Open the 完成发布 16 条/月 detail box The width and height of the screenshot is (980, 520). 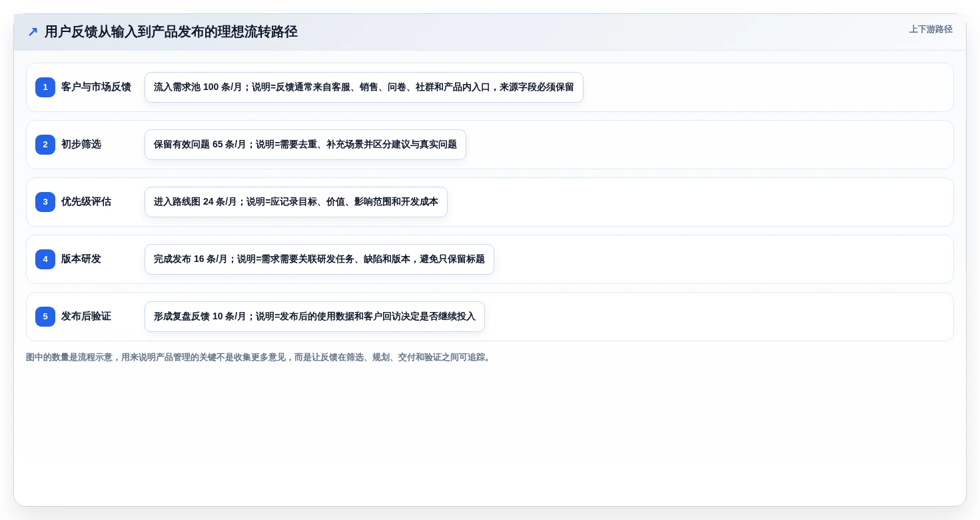coord(319,259)
